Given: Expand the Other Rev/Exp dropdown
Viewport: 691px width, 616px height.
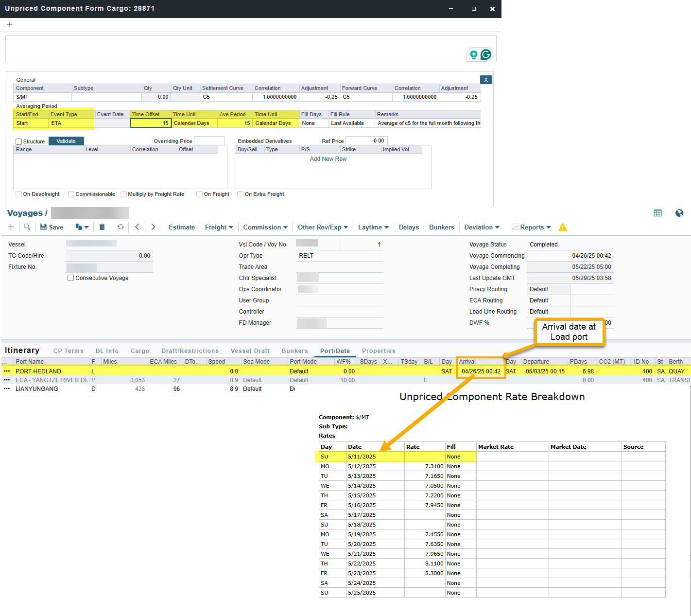Looking at the screenshot, I should point(323,227).
